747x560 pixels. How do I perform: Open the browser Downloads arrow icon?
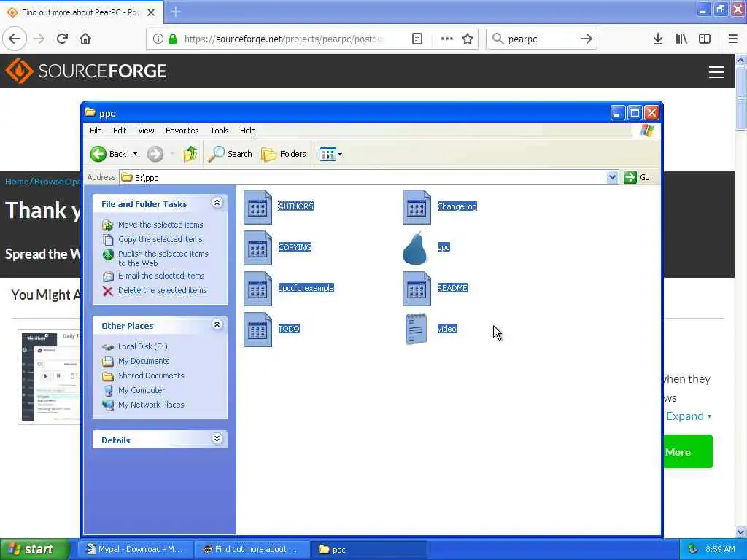point(658,39)
